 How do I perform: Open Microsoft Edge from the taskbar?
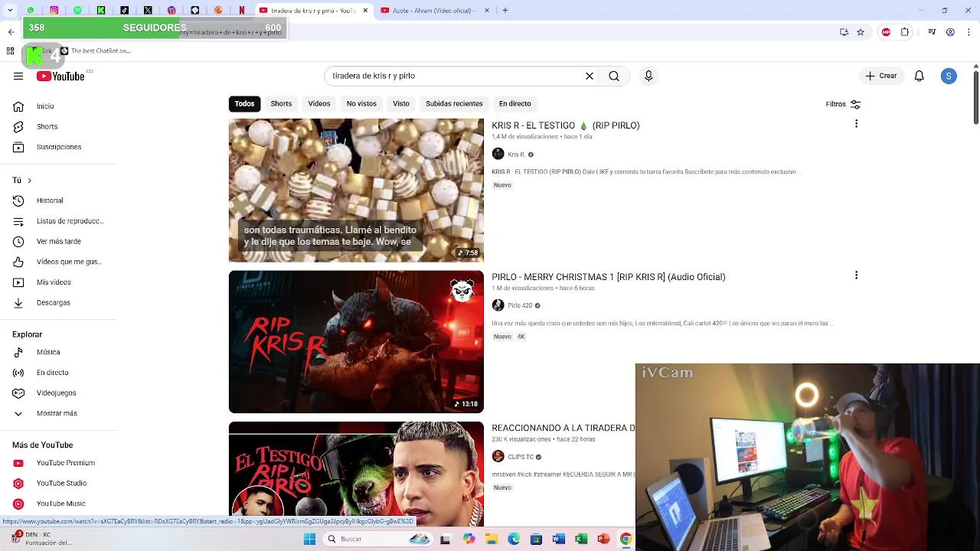[514, 539]
